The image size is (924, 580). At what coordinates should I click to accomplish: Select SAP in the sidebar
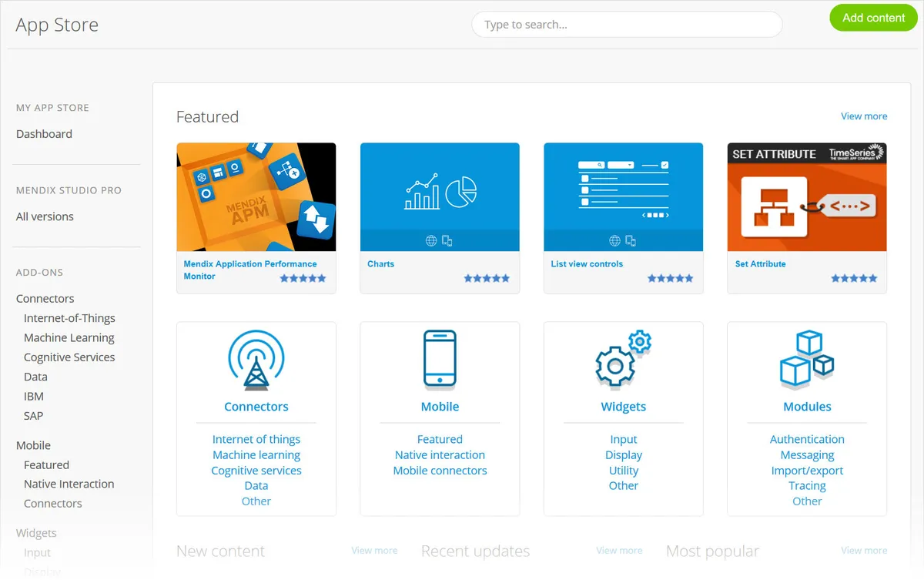click(x=34, y=416)
